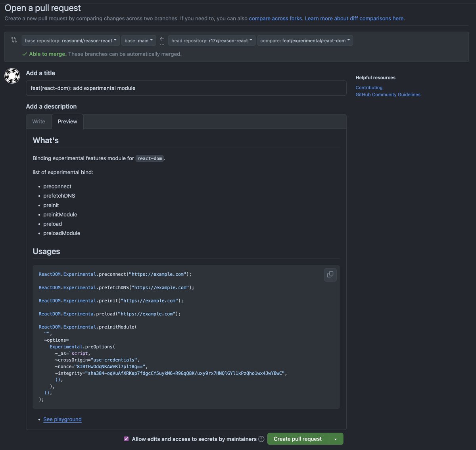Click the prefetchDNS list item
The image size is (476, 450).
(x=59, y=196)
